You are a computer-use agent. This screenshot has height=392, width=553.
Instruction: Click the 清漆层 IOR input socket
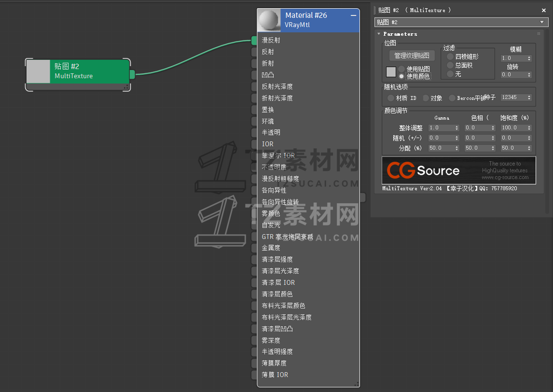tap(254, 282)
